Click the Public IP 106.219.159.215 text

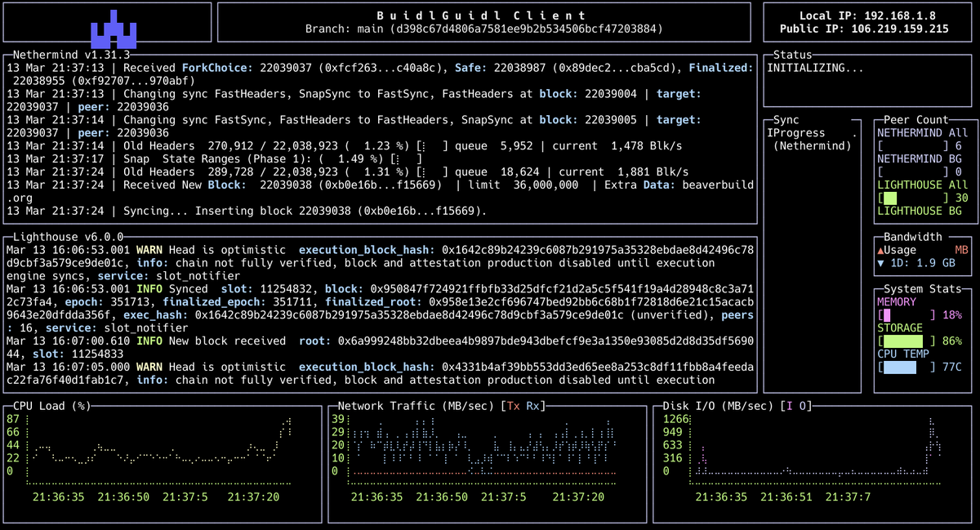point(864,29)
